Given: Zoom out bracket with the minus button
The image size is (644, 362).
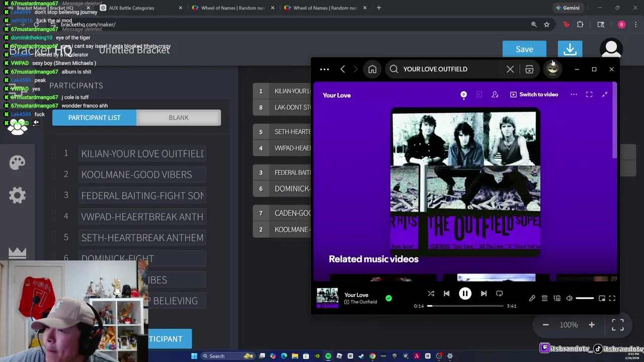Looking at the screenshot, I should tap(545, 325).
